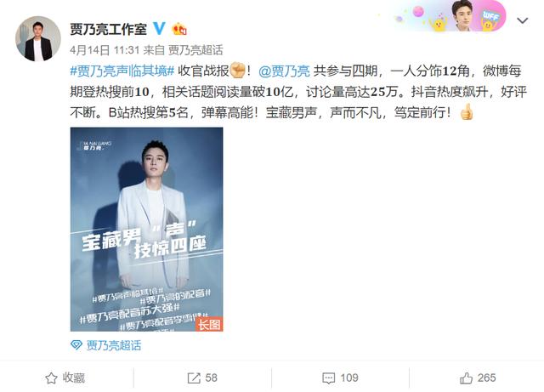This screenshot has width=544, height=392.
Task: Like the post with thumbs-up icon
Action: pyautogui.click(x=466, y=378)
